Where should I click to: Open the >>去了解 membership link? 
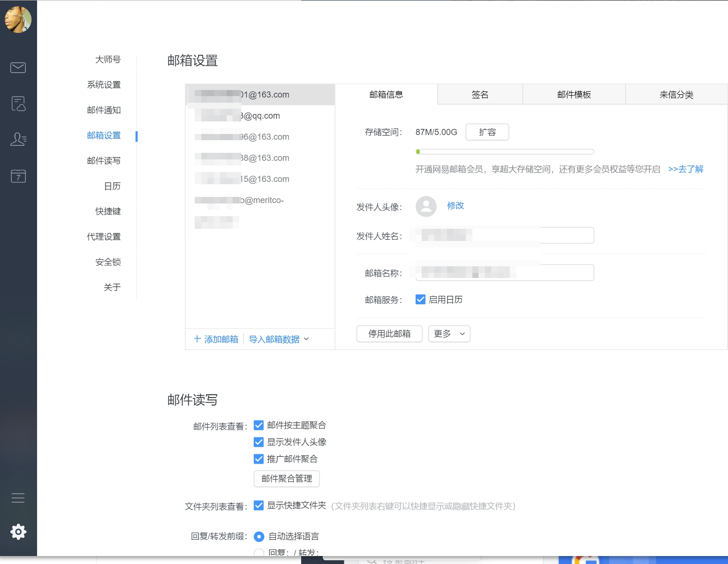pos(686,169)
